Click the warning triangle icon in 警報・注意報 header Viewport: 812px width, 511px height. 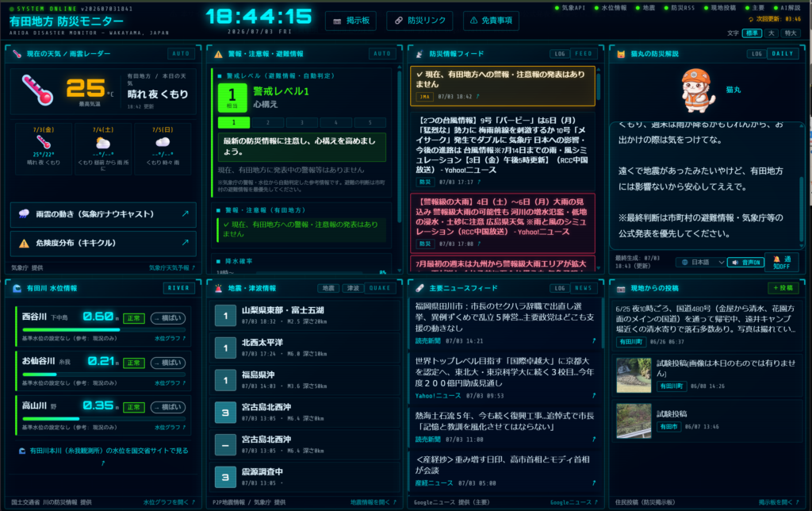[218, 54]
